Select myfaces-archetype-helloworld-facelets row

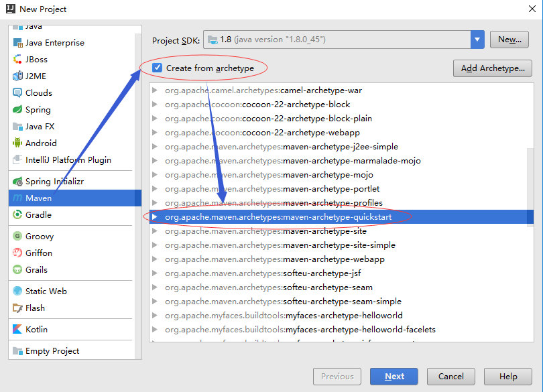click(341, 329)
